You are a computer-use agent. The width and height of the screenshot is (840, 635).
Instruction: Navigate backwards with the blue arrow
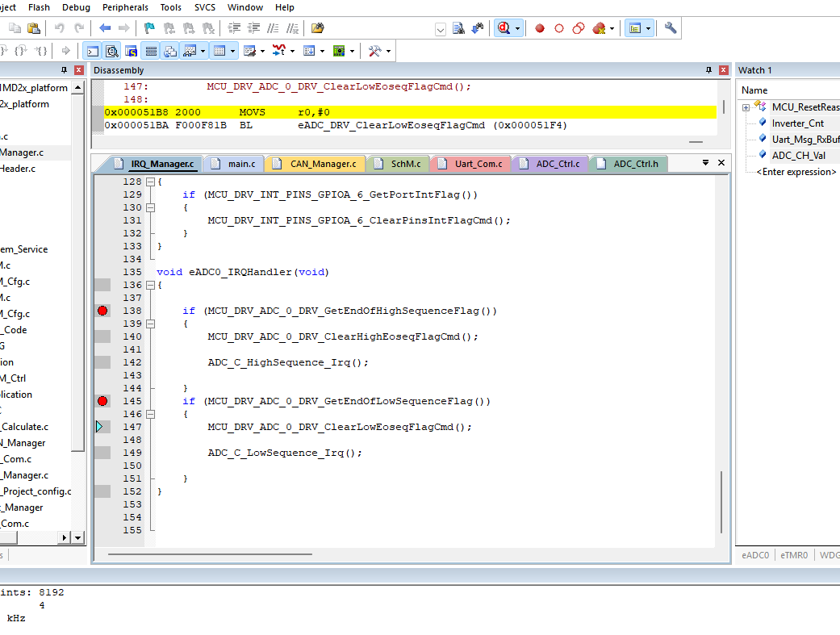pyautogui.click(x=105, y=28)
